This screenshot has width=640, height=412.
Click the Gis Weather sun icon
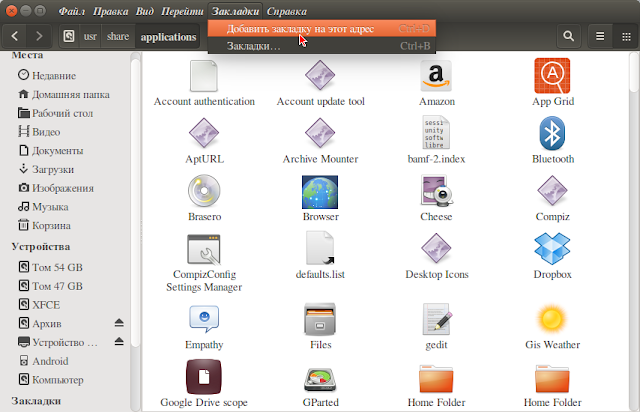point(552,319)
